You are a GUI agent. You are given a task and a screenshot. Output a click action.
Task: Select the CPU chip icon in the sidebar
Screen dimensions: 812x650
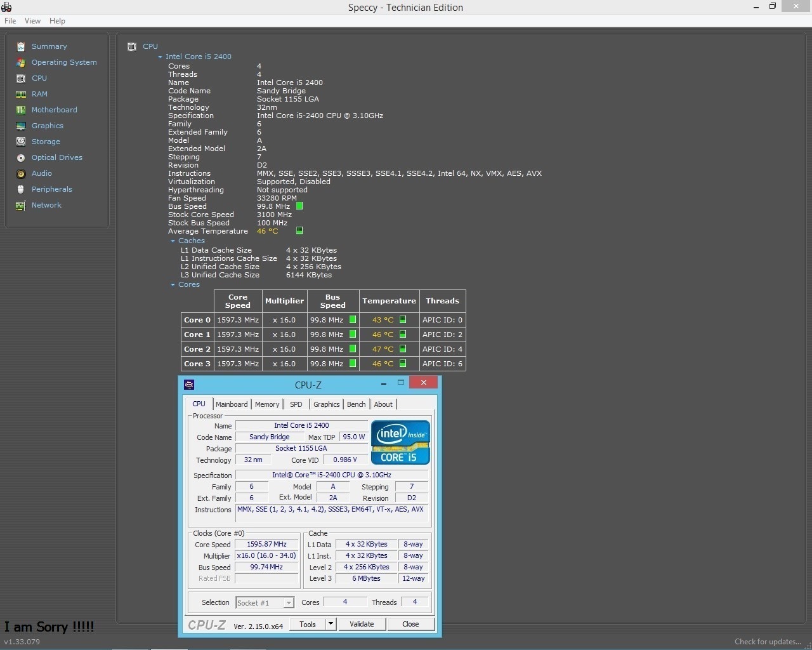coord(21,78)
